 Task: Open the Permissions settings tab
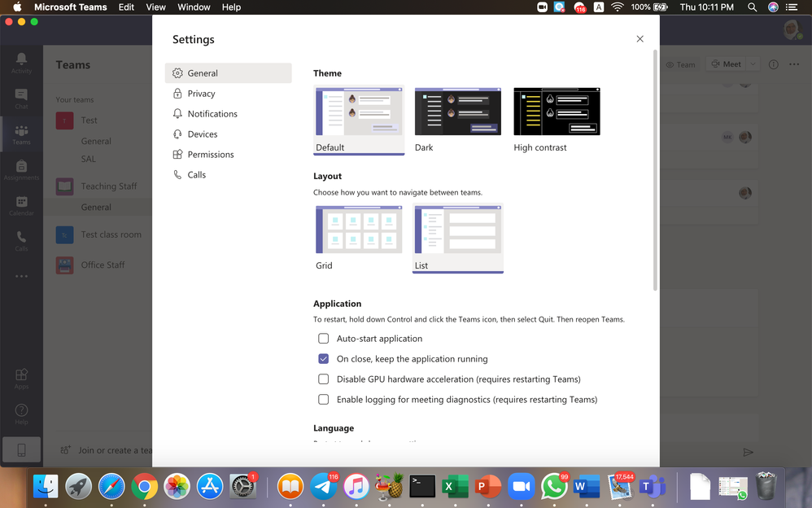tap(229, 155)
